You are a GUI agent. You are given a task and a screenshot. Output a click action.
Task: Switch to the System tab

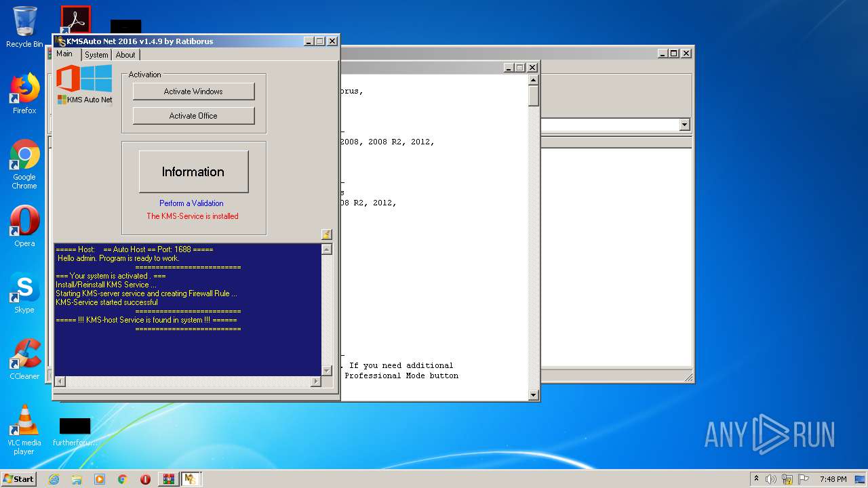(96, 55)
